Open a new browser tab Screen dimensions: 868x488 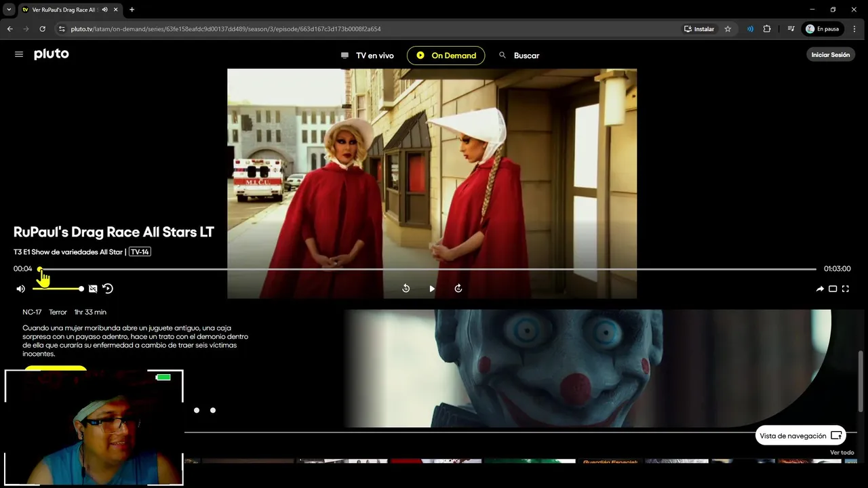pyautogui.click(x=132, y=9)
